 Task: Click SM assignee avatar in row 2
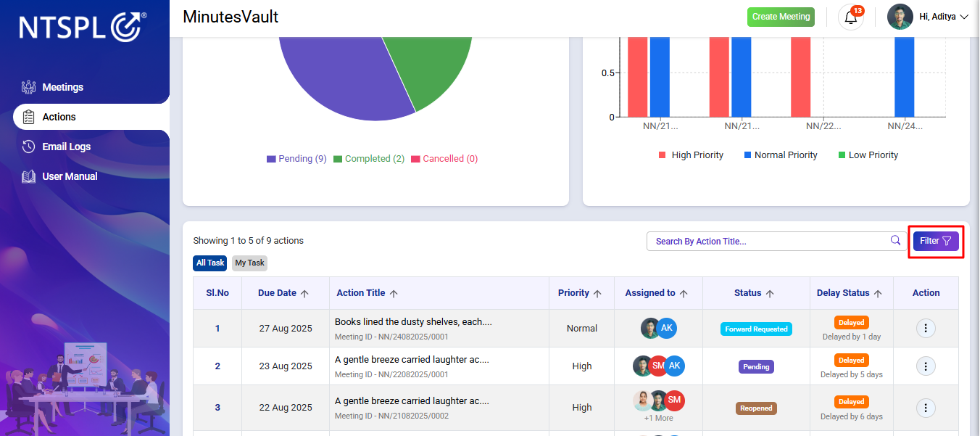click(x=658, y=366)
